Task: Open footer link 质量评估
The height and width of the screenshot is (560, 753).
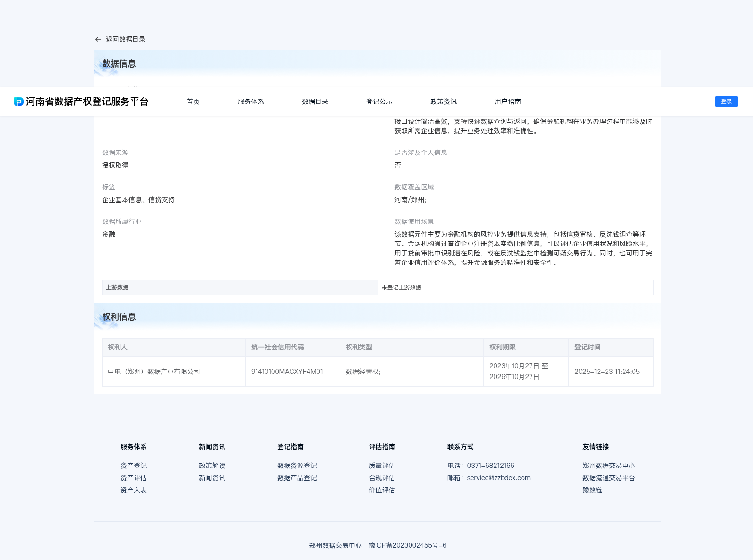Action: coord(382,466)
